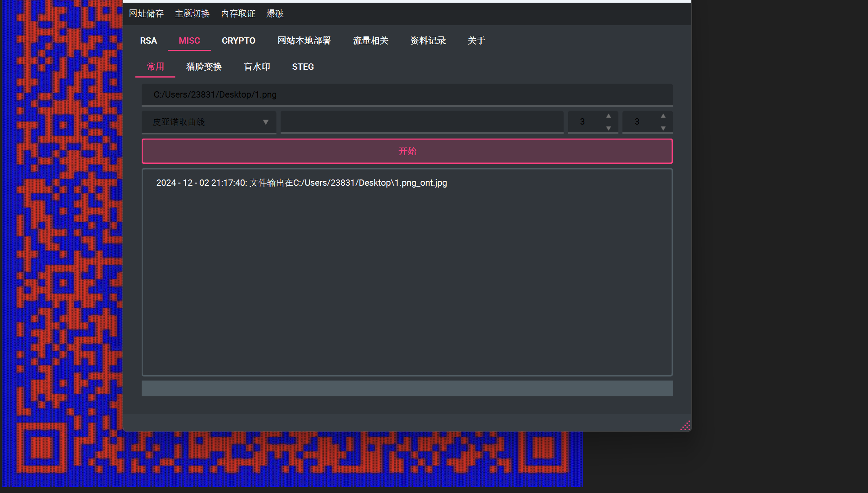The image size is (868, 493).
Task: Open the 流量相关 tab
Action: pos(371,40)
